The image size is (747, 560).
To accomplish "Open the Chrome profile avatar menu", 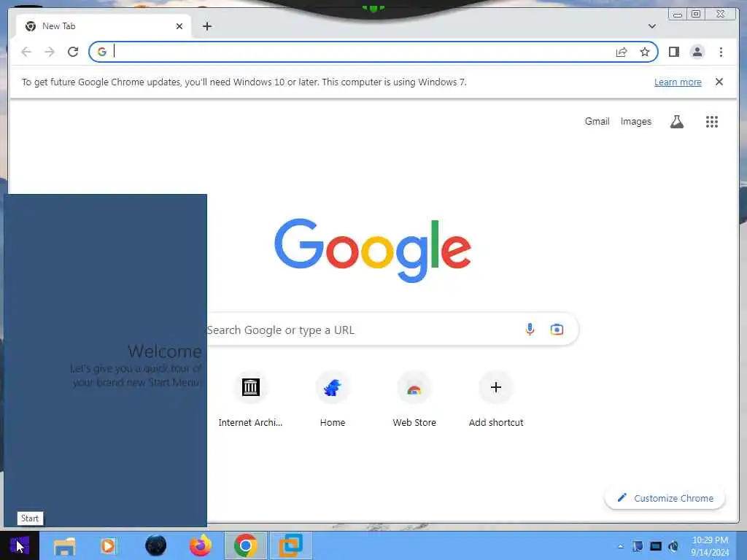I will click(697, 52).
